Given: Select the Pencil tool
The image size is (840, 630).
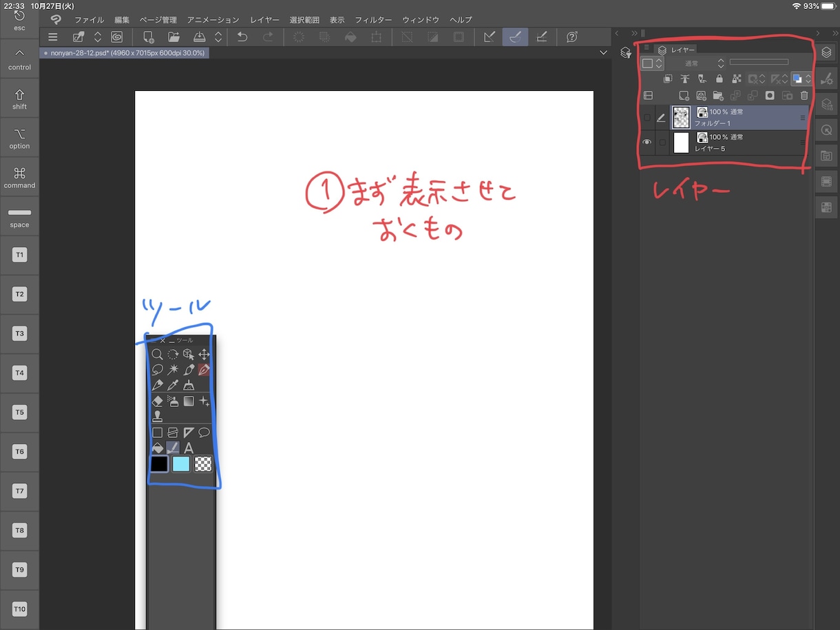Looking at the screenshot, I should [x=158, y=385].
